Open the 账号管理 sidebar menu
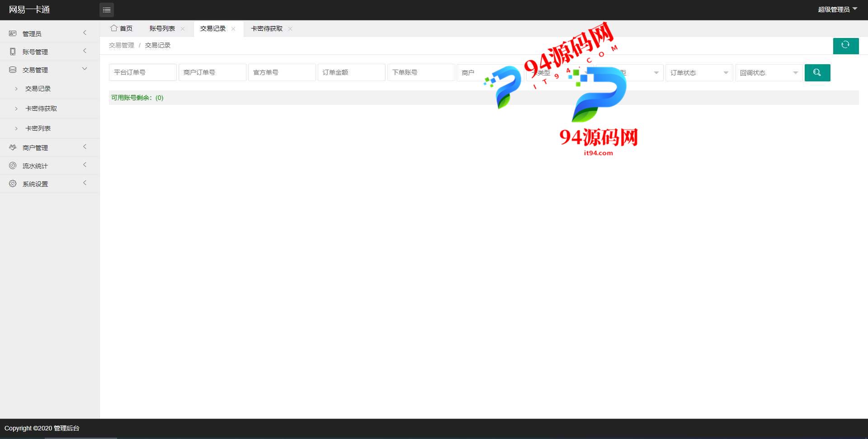The image size is (868, 439). [50, 52]
